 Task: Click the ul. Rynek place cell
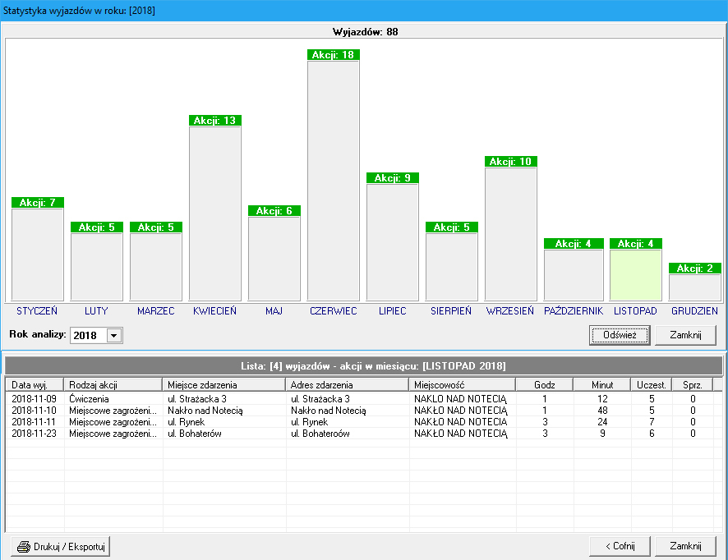coord(187,422)
